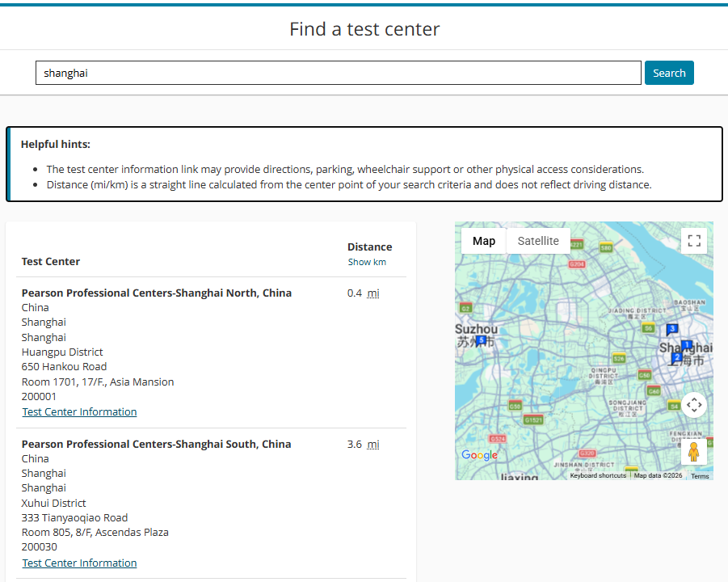The image size is (728, 582).
Task: Click 'Pearson Professional Centers-Shanghai South, China' heading
Action: pos(157,444)
